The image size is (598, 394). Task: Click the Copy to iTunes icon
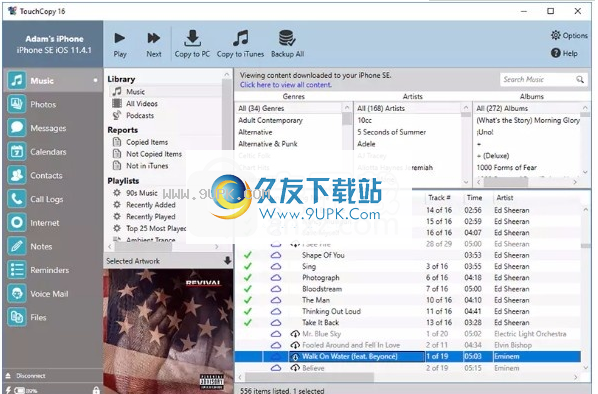pyautogui.click(x=240, y=38)
